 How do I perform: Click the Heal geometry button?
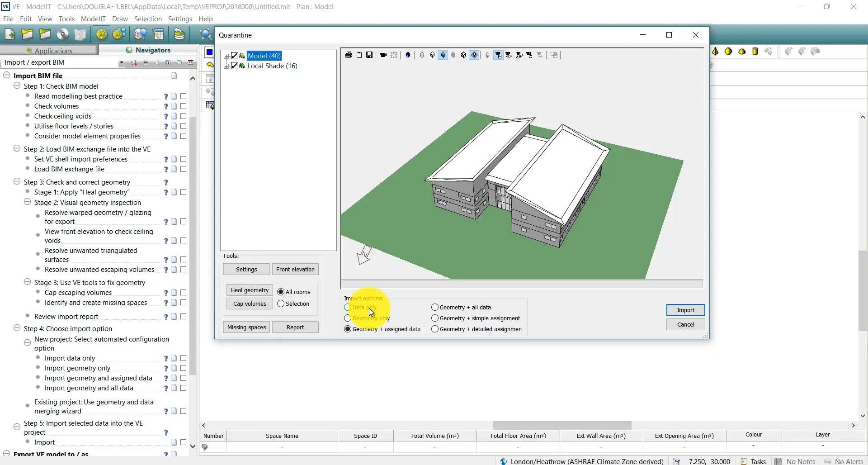(250, 290)
